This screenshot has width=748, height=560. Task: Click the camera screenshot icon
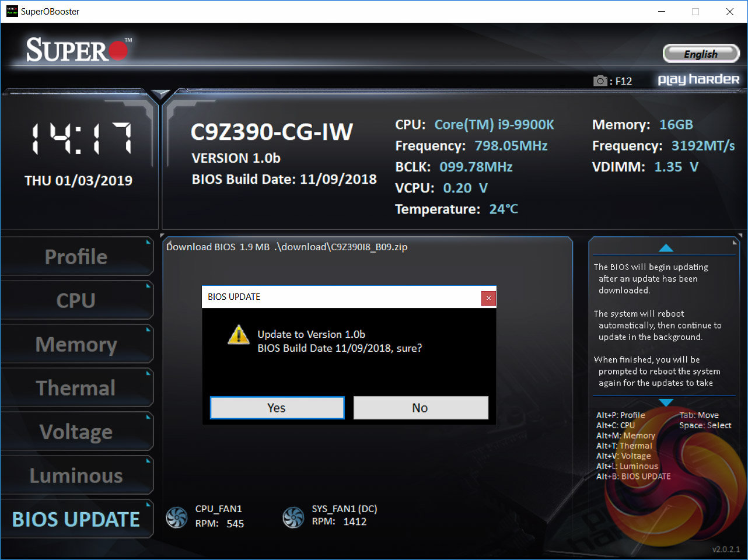[x=600, y=80]
